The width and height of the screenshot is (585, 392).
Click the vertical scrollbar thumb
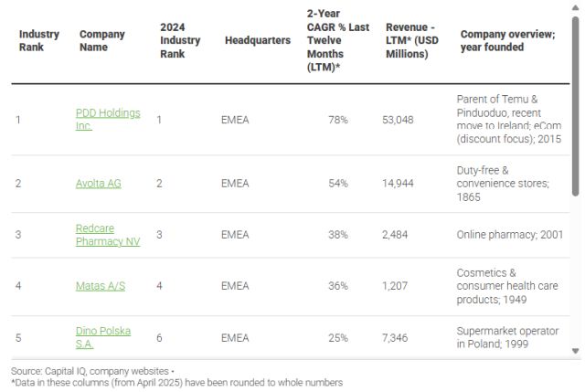576,101
